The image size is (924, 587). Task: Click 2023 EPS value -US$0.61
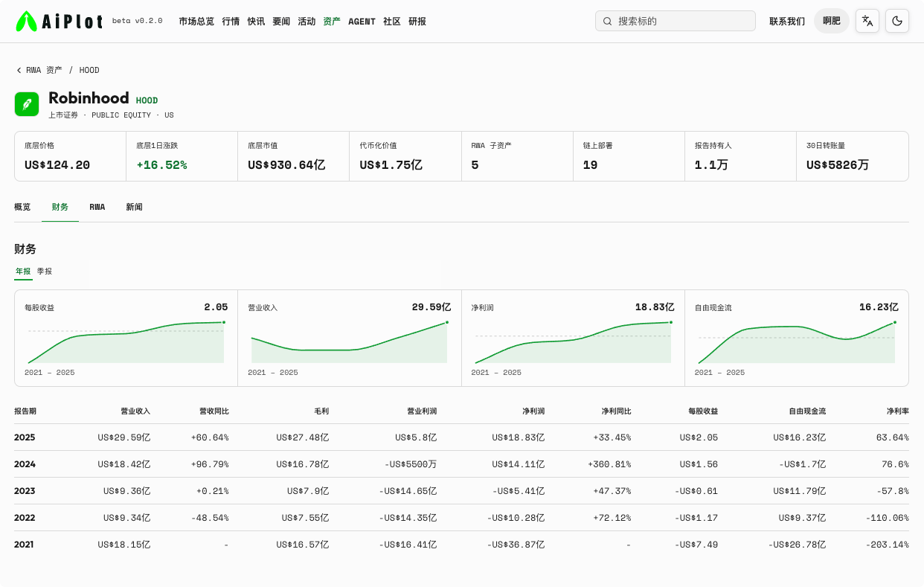(696, 491)
